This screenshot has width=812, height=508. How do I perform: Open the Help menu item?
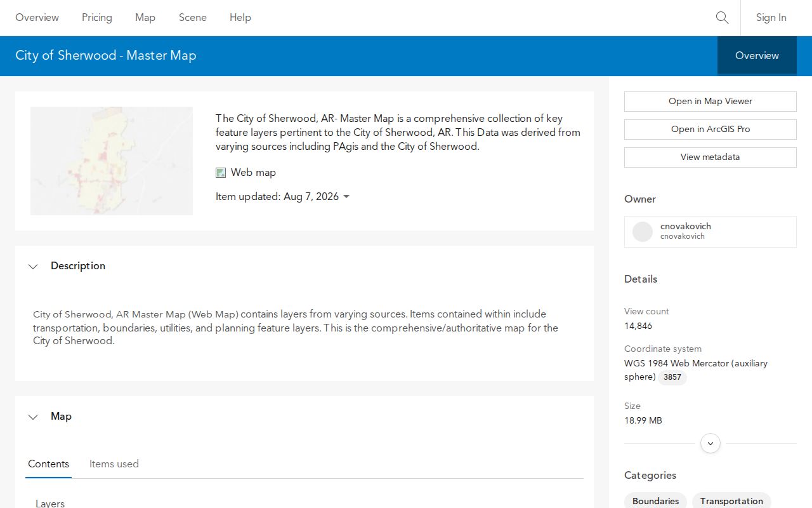click(x=240, y=18)
